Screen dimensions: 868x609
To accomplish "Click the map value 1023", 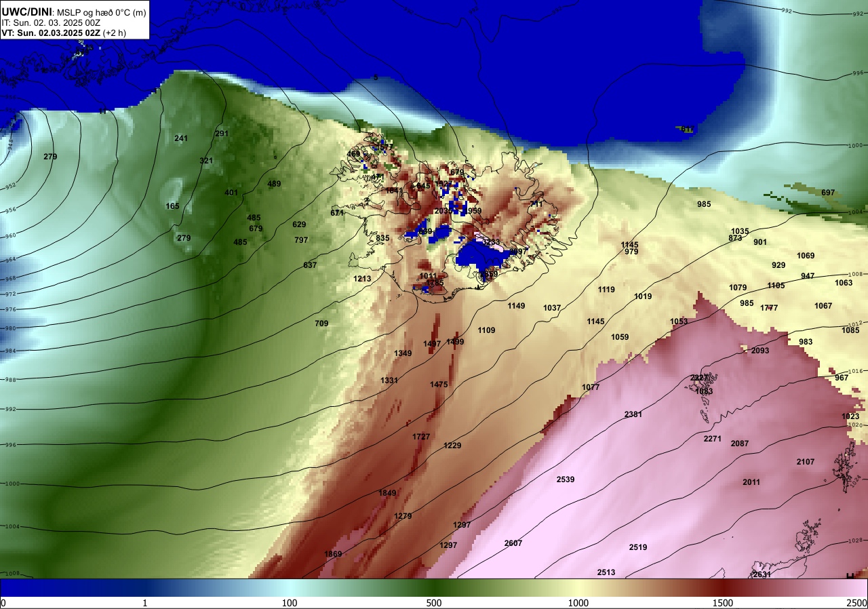I will click(850, 416).
